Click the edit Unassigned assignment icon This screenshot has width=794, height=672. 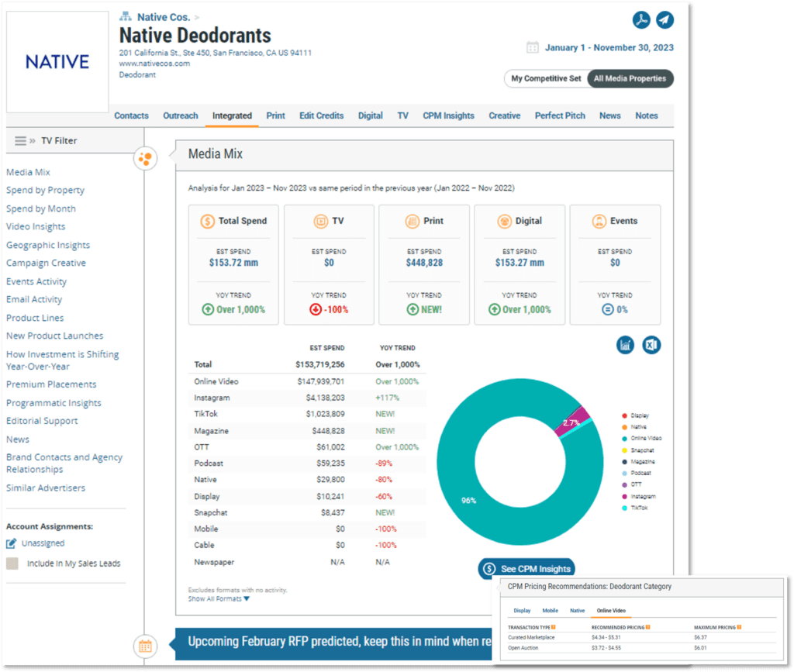coord(11,543)
